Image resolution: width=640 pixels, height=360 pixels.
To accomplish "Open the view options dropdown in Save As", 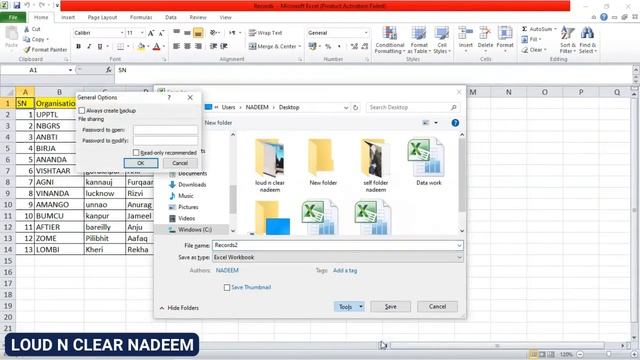I will [436, 123].
